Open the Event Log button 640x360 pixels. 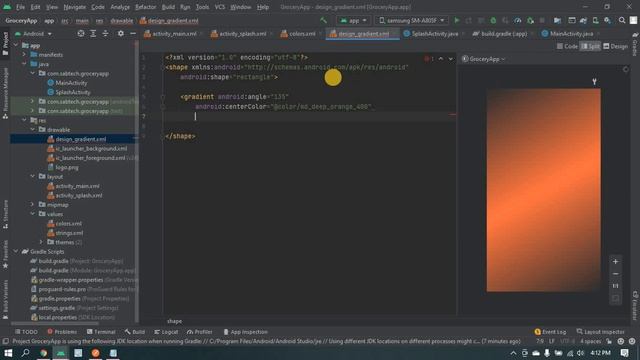point(550,332)
